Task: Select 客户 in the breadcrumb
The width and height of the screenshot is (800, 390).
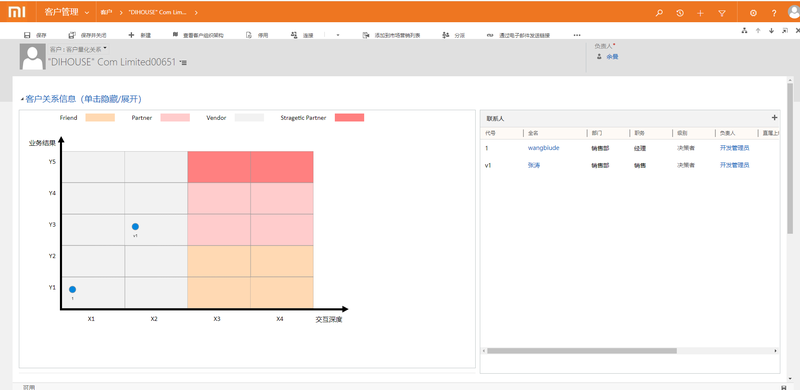Action: (x=106, y=12)
